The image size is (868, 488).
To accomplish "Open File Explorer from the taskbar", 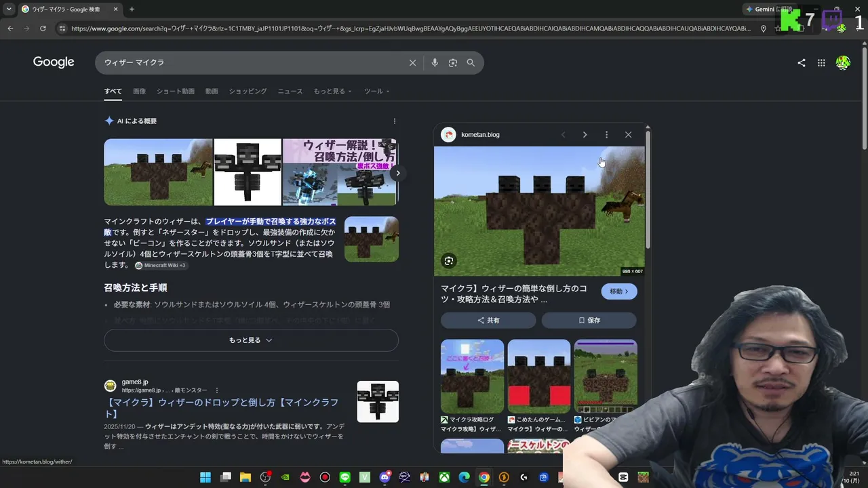I will tap(245, 477).
